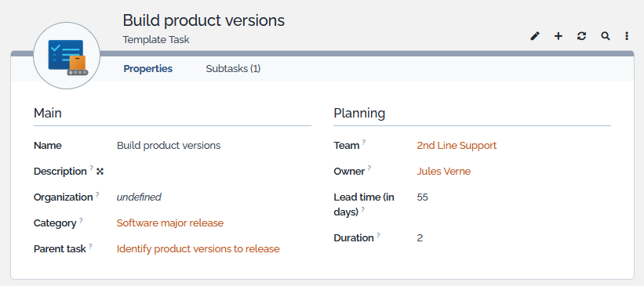Follow the Identify product versions to release link

[x=198, y=249]
